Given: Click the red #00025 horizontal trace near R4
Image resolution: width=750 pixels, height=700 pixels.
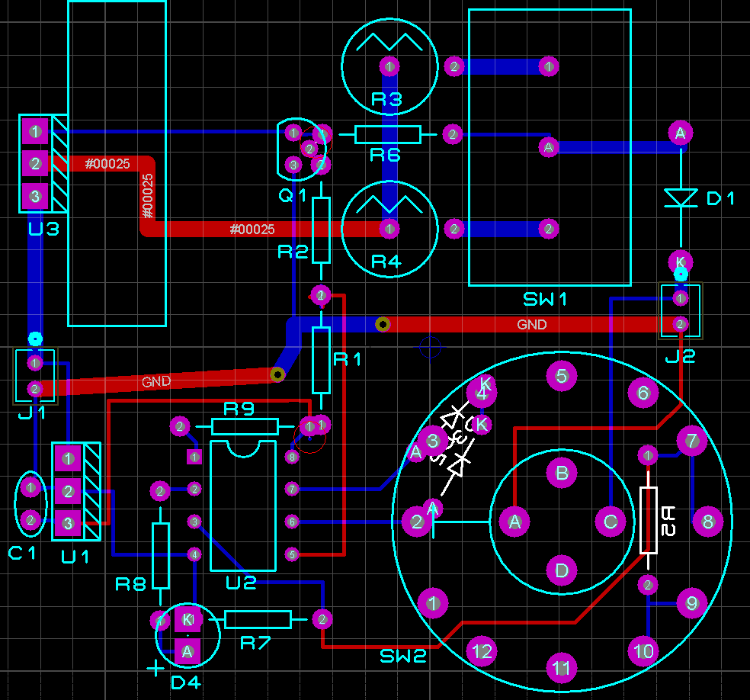Looking at the screenshot, I should [x=252, y=229].
